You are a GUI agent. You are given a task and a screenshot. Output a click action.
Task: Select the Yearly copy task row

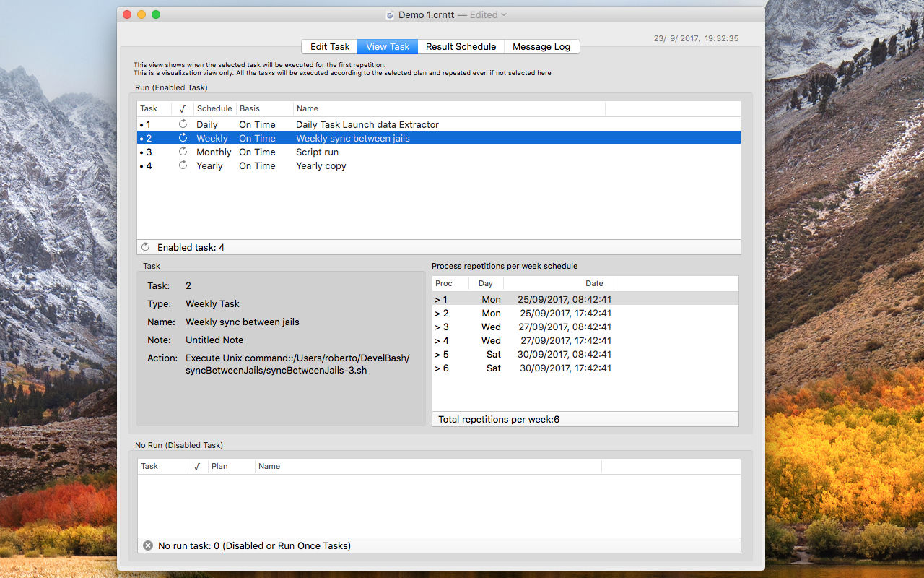point(321,165)
